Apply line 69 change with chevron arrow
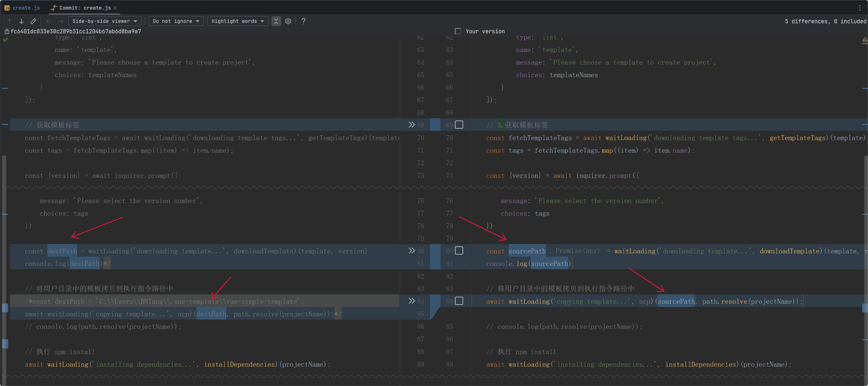Screen dimensions: 868x386 pyautogui.click(x=411, y=125)
